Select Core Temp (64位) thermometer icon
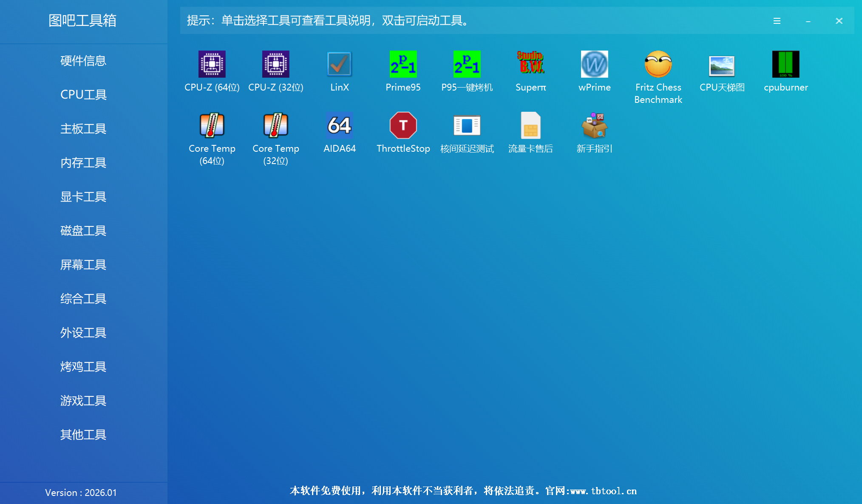This screenshot has width=862, height=504. click(x=212, y=125)
